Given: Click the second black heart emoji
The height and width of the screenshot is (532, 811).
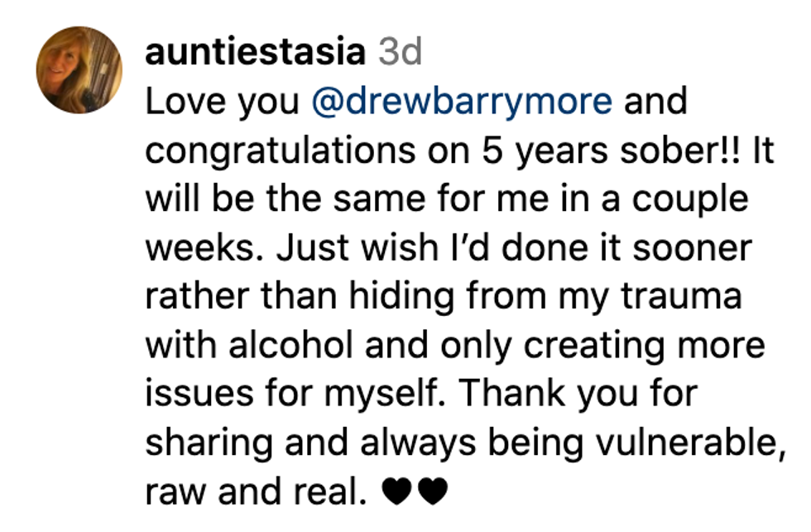Looking at the screenshot, I should click(432, 493).
